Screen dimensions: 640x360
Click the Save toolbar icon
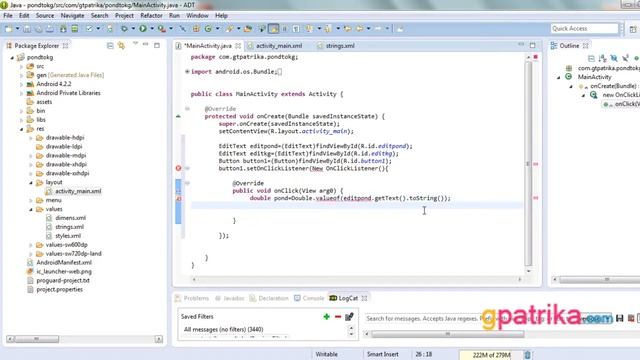[x=27, y=29]
